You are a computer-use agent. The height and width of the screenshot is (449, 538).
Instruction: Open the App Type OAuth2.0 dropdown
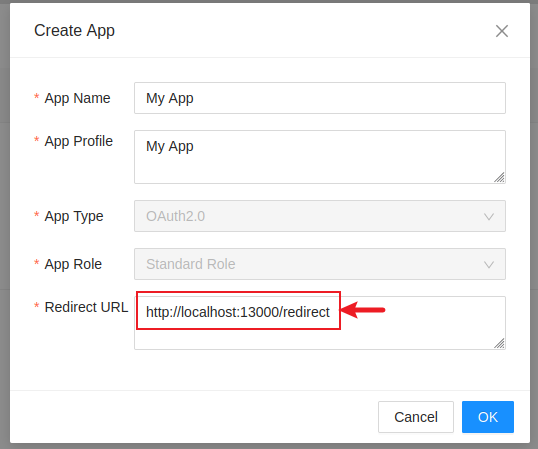coord(320,216)
